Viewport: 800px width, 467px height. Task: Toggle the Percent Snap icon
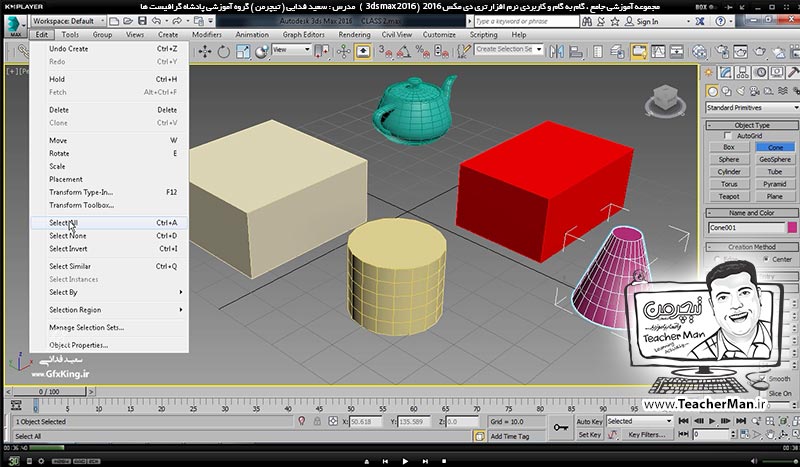[x=422, y=52]
